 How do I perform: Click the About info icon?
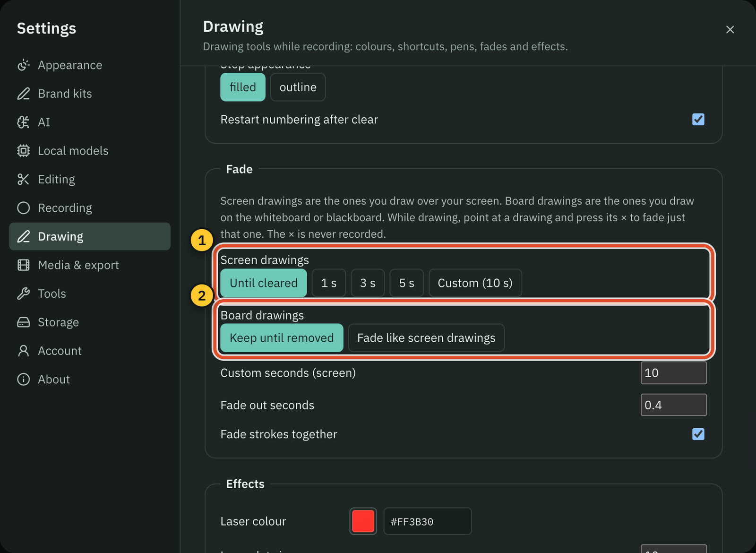pos(24,380)
